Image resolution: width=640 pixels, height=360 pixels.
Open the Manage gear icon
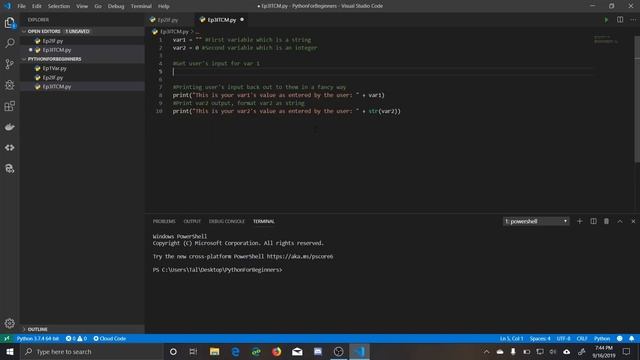[9, 323]
